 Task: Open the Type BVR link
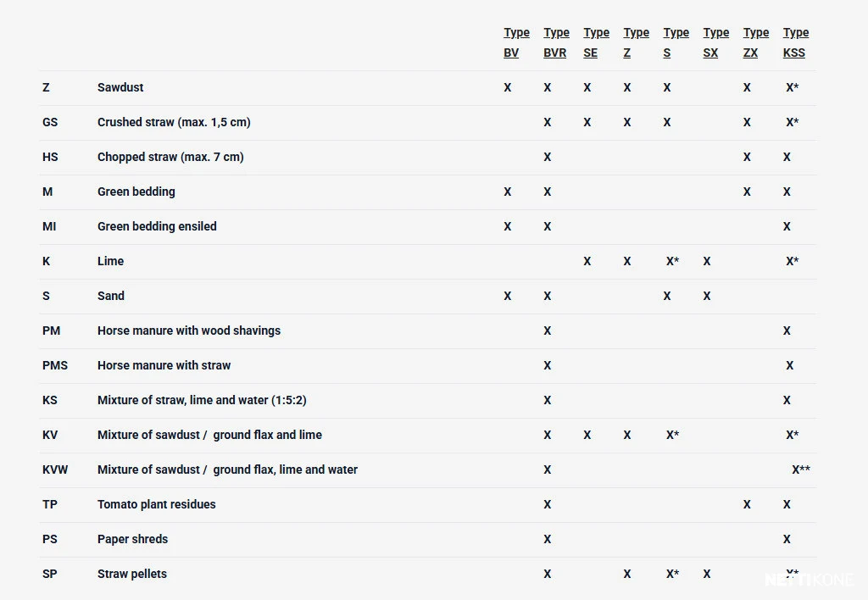tap(556, 42)
